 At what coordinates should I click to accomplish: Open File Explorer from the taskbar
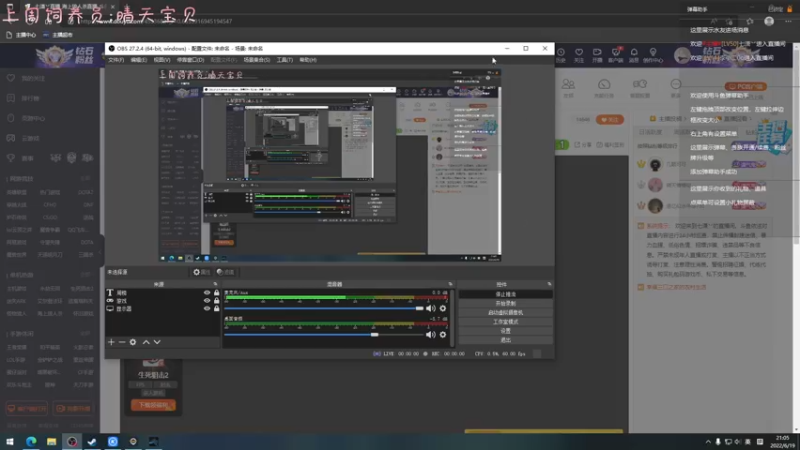pyautogui.click(x=52, y=441)
